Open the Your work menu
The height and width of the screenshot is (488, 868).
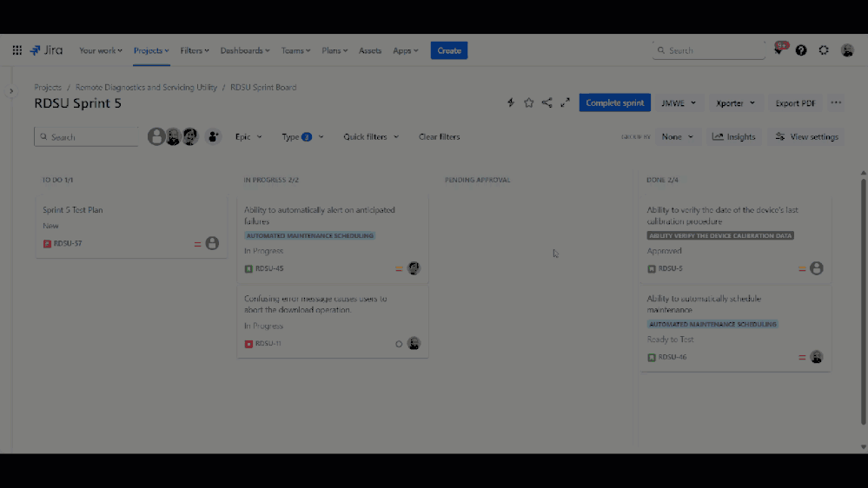point(101,50)
